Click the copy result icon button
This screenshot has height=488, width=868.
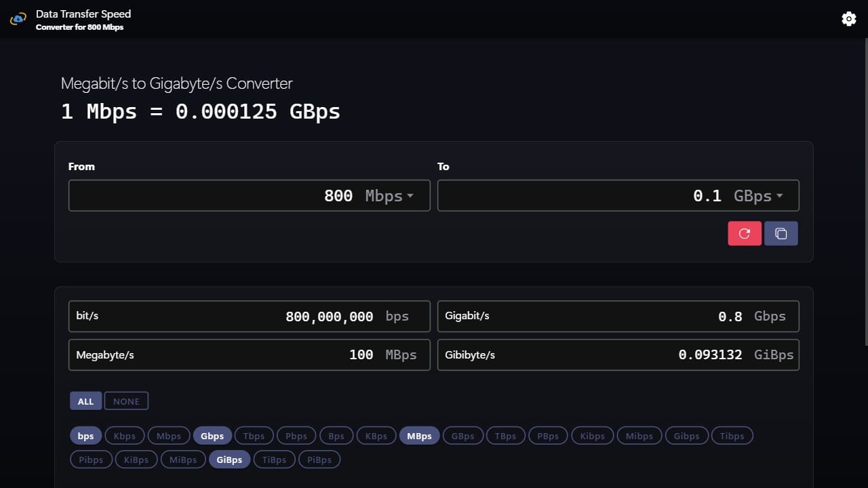click(x=781, y=233)
